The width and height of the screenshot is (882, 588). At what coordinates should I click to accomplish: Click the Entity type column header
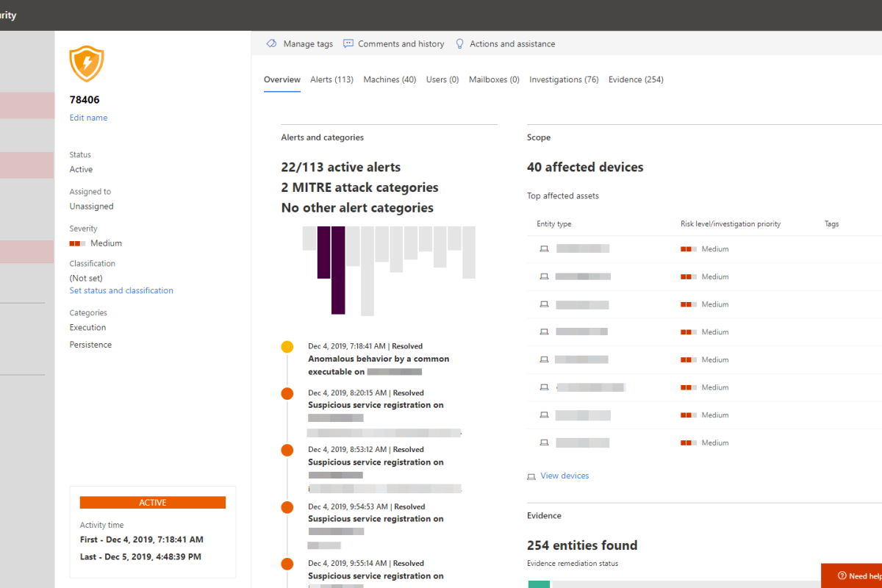554,224
